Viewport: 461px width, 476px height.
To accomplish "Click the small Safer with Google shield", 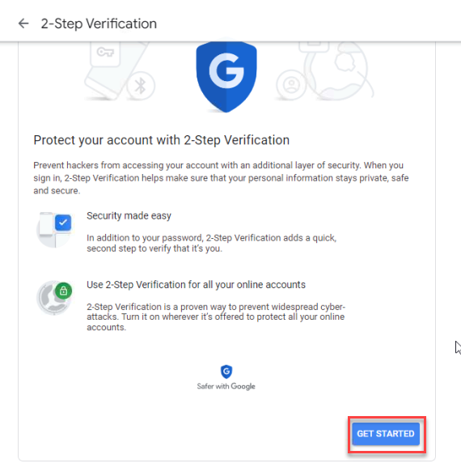I will click(226, 372).
